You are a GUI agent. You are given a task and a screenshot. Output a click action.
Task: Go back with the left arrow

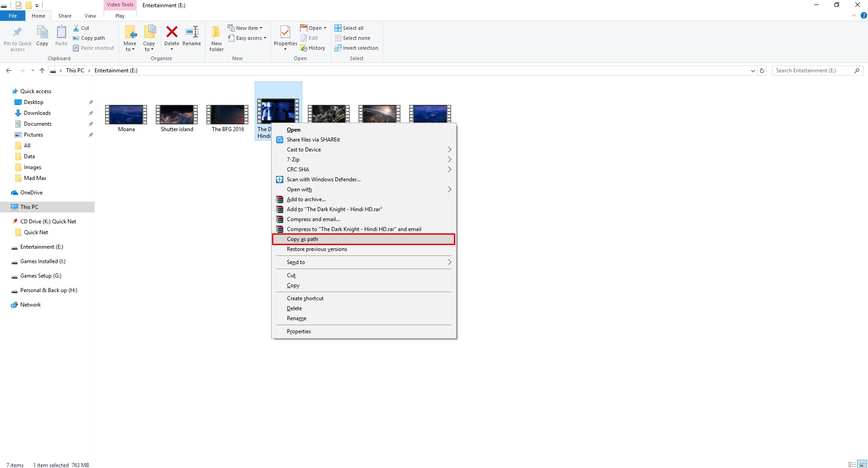[x=9, y=71]
